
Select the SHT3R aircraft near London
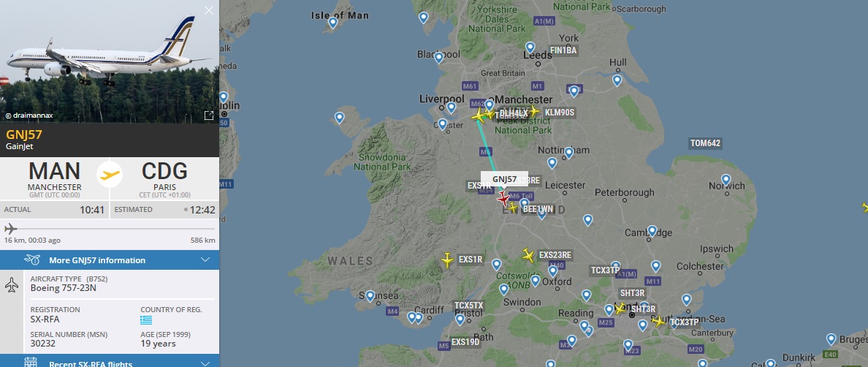pos(620,309)
